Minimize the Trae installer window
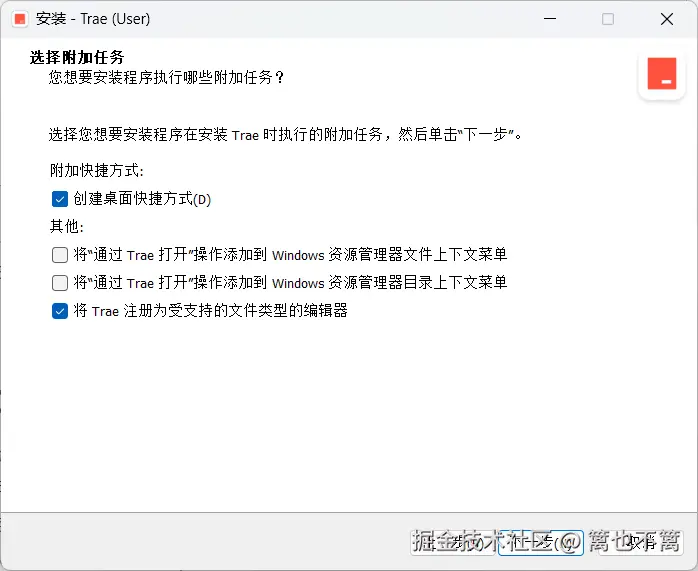This screenshot has height=571, width=698. point(550,19)
